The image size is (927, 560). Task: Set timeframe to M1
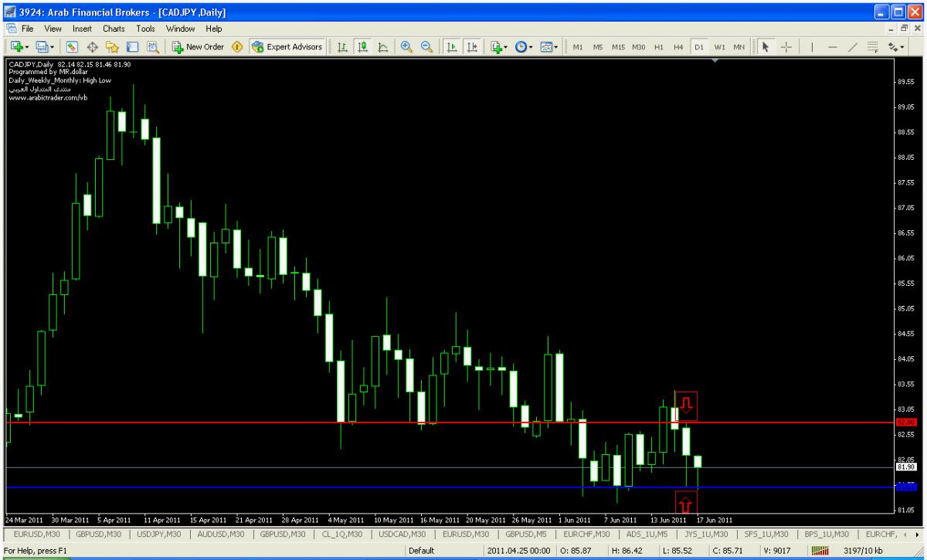pyautogui.click(x=577, y=47)
